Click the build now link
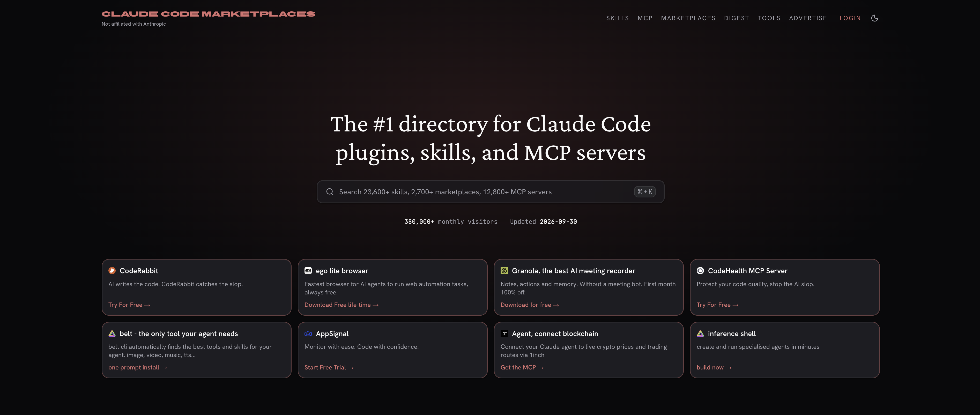980x415 pixels. pos(714,367)
